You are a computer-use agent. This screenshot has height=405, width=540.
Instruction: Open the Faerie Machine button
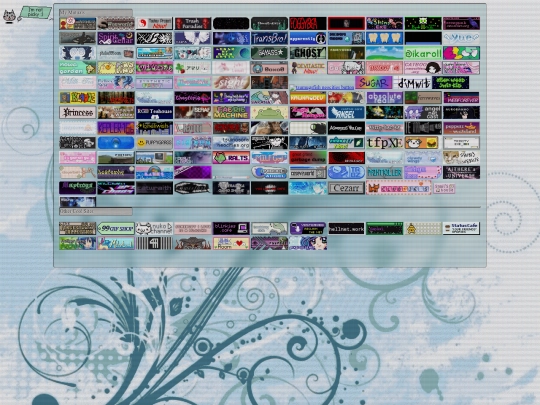click(x=231, y=113)
